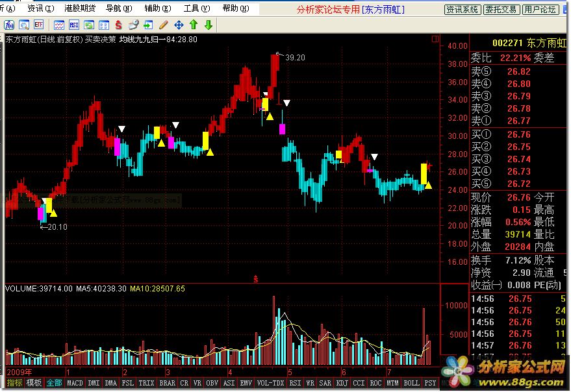Select the TRIX indicator tab
Viewport: 571px width, 392px height.
[x=146, y=383]
